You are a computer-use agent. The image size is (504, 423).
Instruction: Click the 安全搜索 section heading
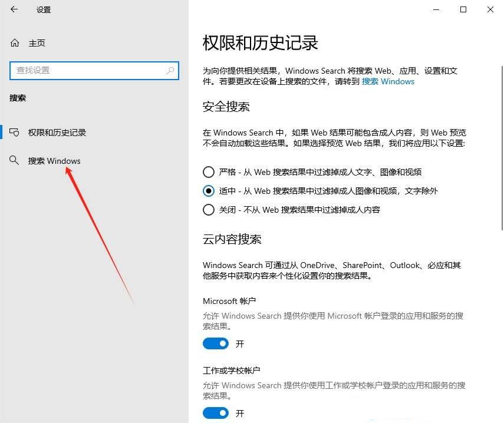pyautogui.click(x=226, y=107)
